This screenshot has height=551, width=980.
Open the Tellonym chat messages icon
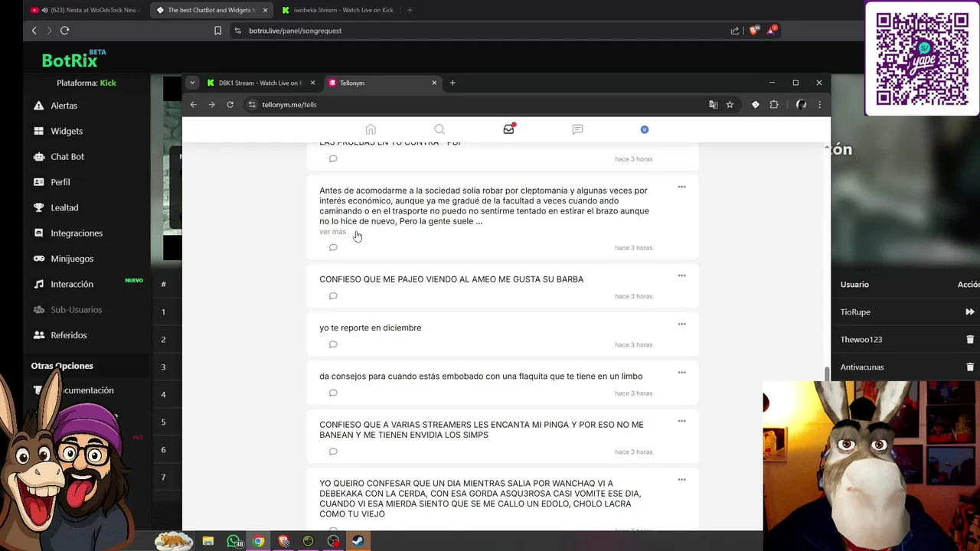point(577,129)
